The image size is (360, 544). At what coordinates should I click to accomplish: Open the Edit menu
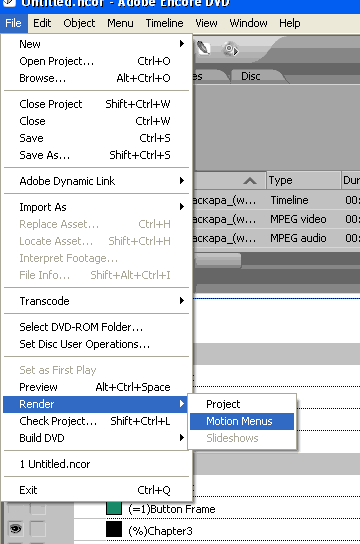42,23
